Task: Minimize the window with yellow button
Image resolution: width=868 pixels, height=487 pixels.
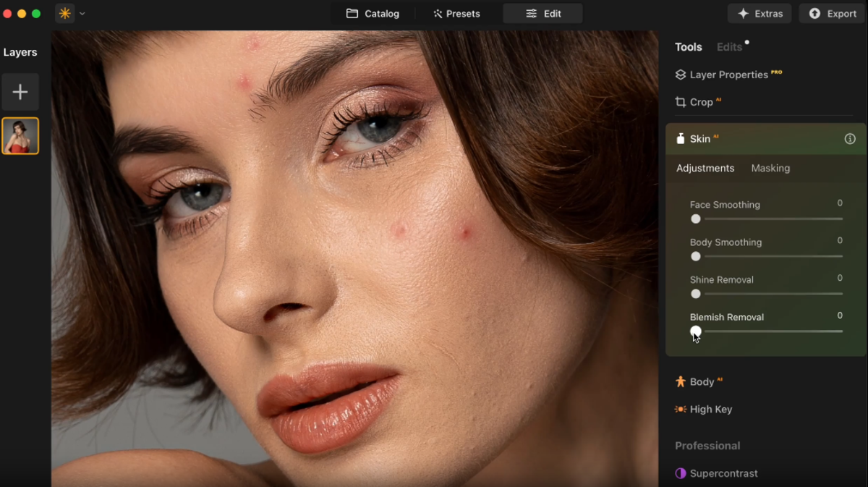Action: point(22,14)
